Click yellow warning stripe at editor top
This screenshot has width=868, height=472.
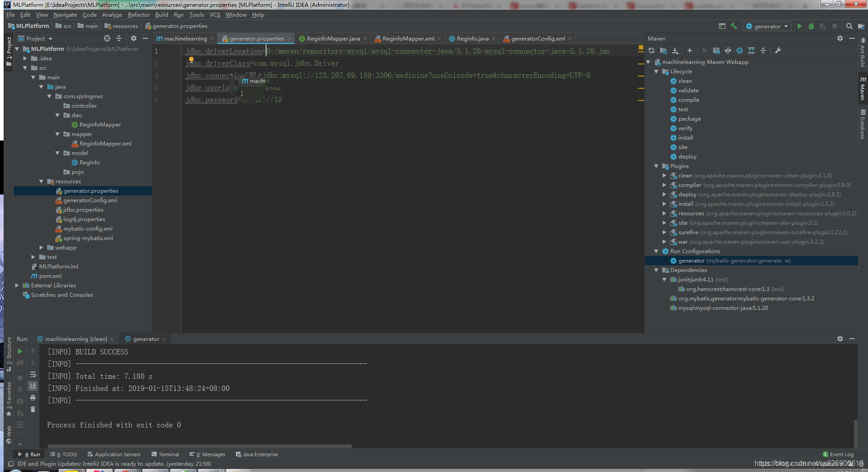click(641, 47)
